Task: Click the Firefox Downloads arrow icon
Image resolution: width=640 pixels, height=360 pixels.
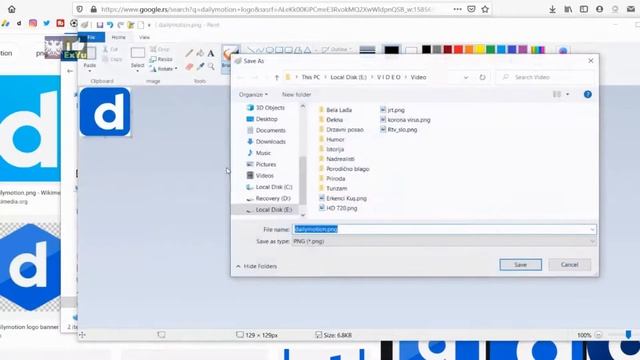Action: coord(552,9)
